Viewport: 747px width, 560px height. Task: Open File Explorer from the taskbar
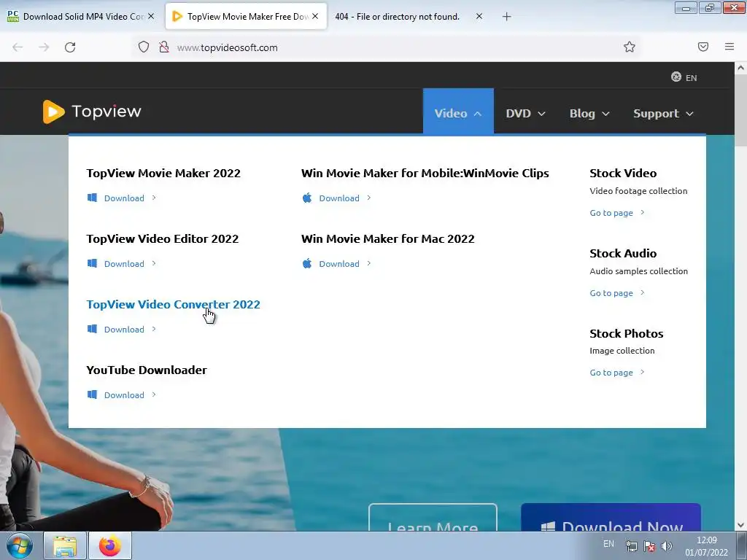coord(65,545)
